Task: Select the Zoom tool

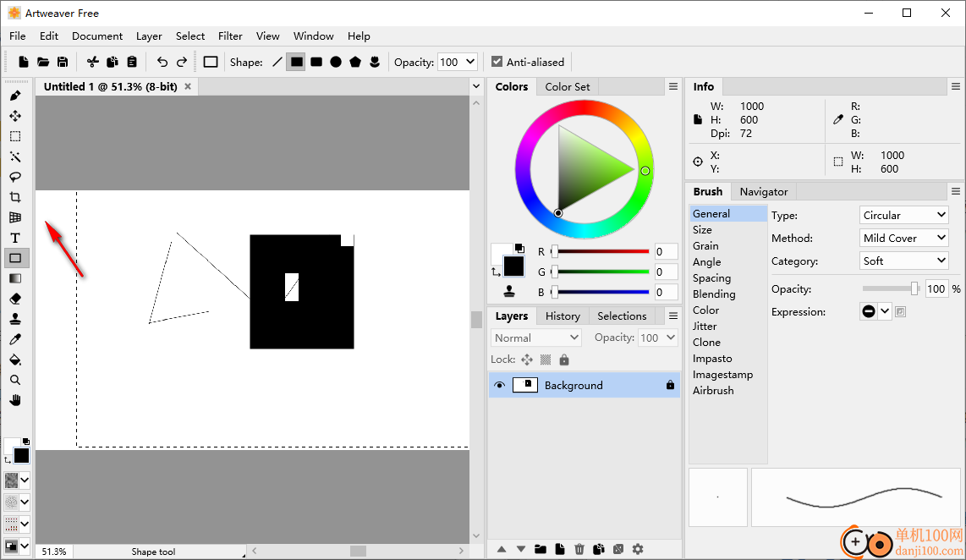Action: [15, 380]
